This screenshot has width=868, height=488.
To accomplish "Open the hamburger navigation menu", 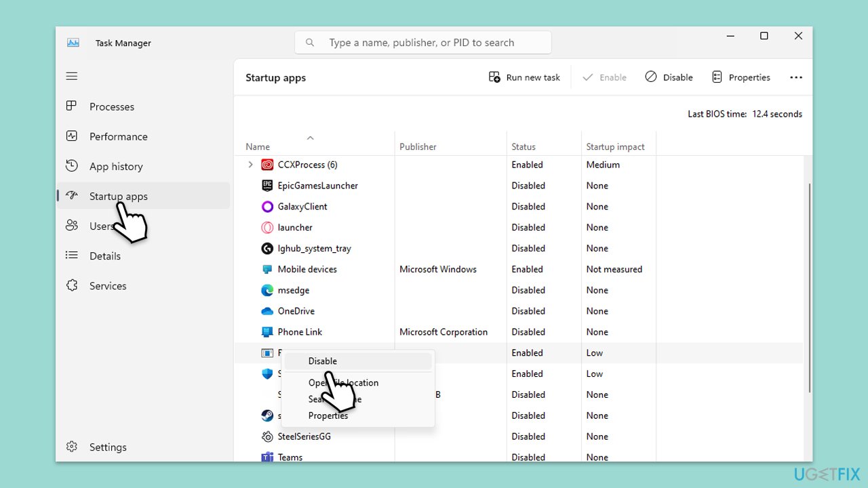I will (x=72, y=77).
